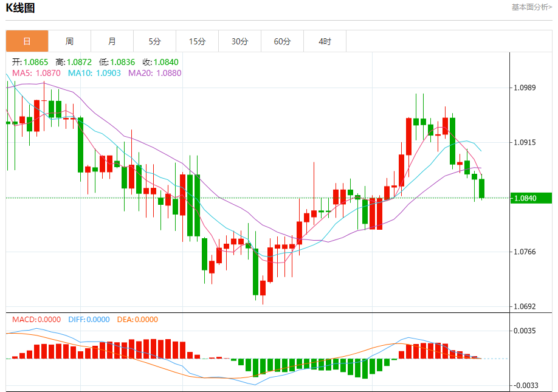Click the 高: 1.0872 high price value
This screenshot has width=558, height=392.
pos(74,62)
